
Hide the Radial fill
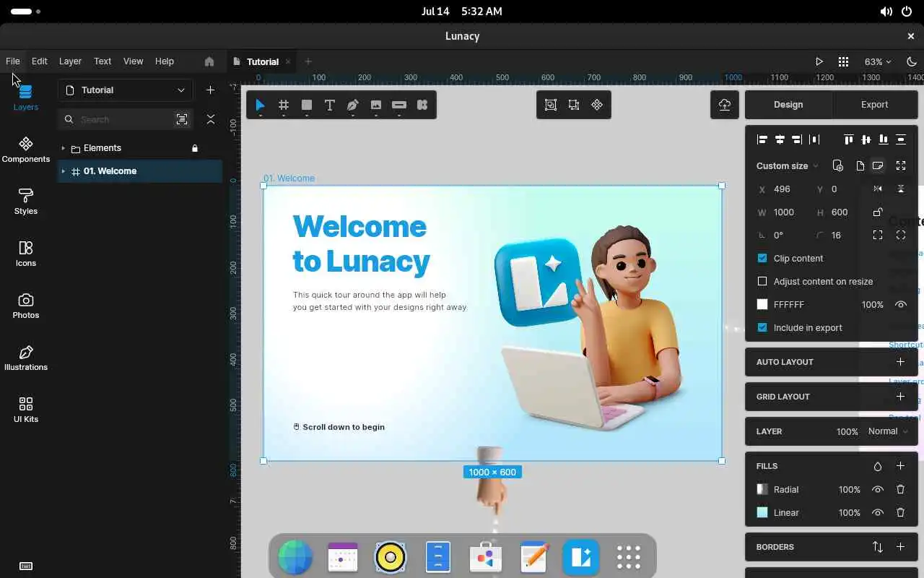coord(878,489)
